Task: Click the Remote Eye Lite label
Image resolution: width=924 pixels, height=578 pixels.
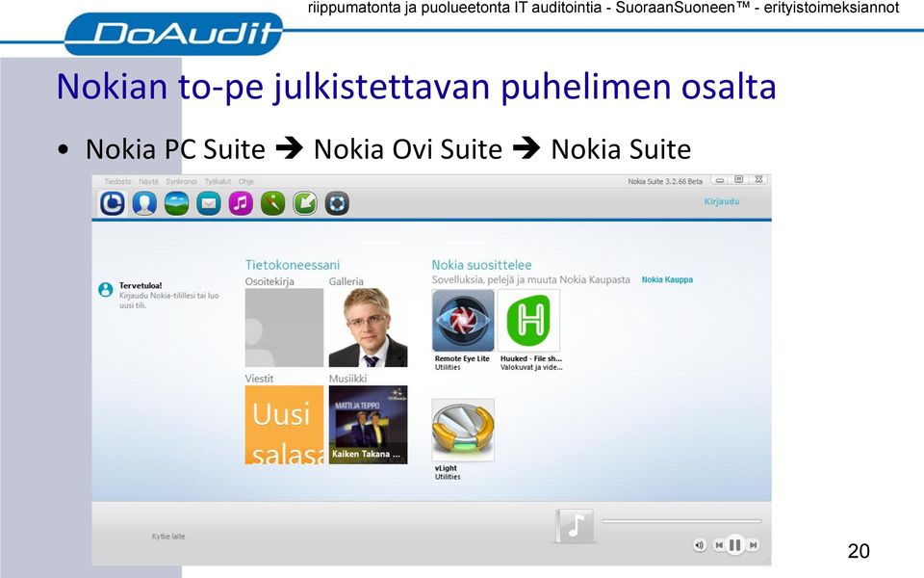Action: (x=462, y=358)
